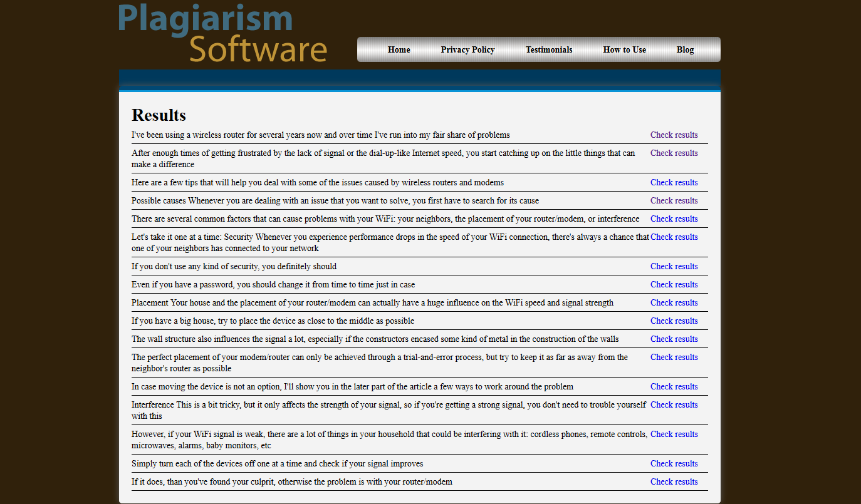The image size is (861, 504).
Task: Click text 'The wall structure also influences the signal a lot'
Action: 375,339
